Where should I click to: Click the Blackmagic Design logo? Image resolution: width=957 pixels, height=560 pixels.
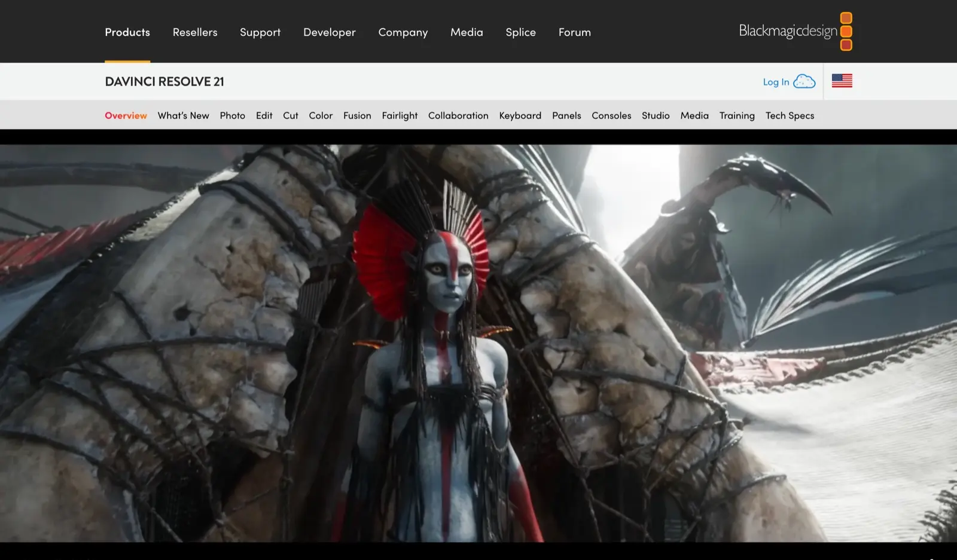796,31
